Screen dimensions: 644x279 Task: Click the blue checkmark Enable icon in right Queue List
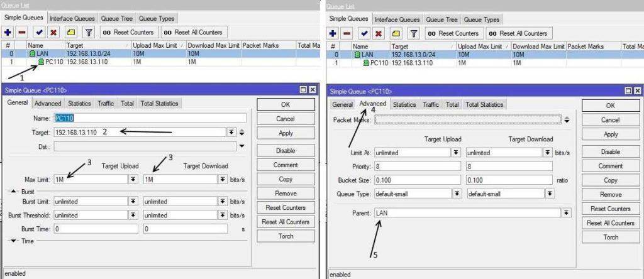pyautogui.click(x=365, y=33)
